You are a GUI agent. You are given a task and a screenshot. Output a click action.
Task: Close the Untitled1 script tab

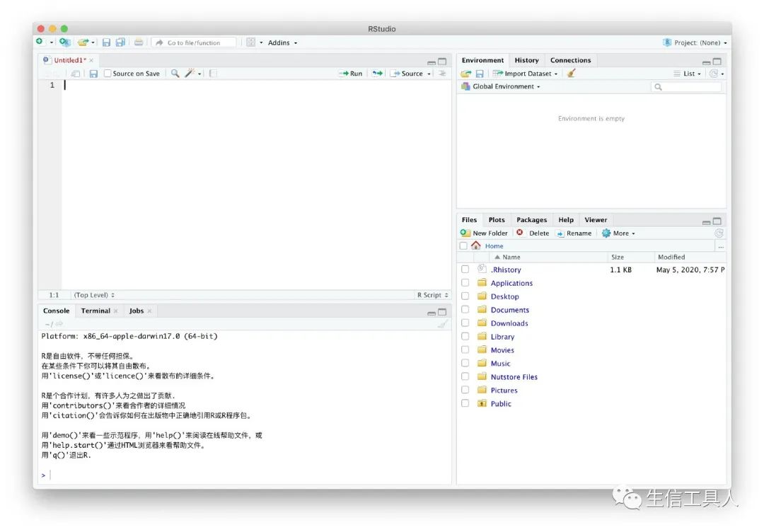pos(91,60)
